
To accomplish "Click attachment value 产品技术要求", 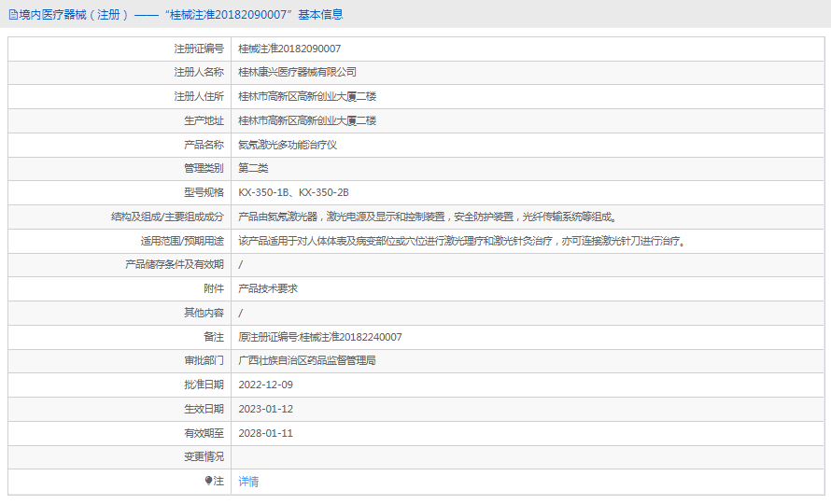I will pos(268,288).
